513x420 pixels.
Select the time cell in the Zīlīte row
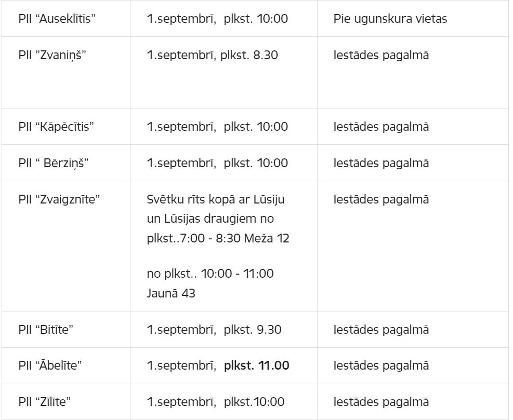216,402
